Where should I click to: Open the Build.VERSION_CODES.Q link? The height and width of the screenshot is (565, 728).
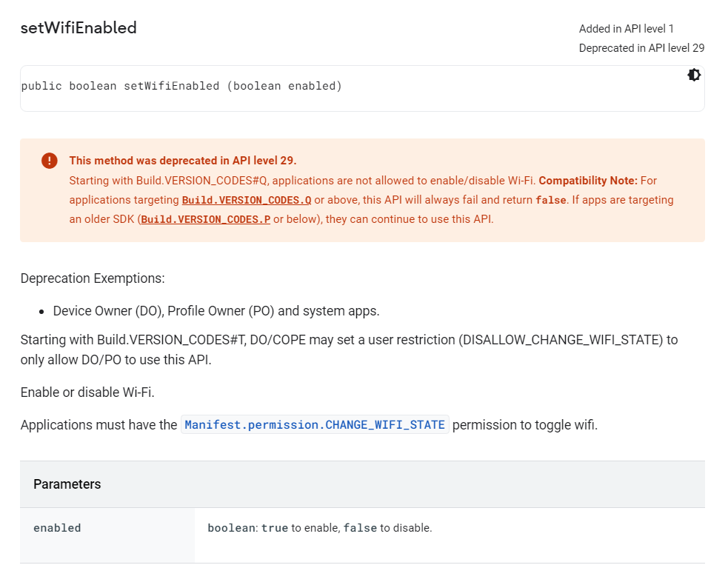[x=247, y=200]
